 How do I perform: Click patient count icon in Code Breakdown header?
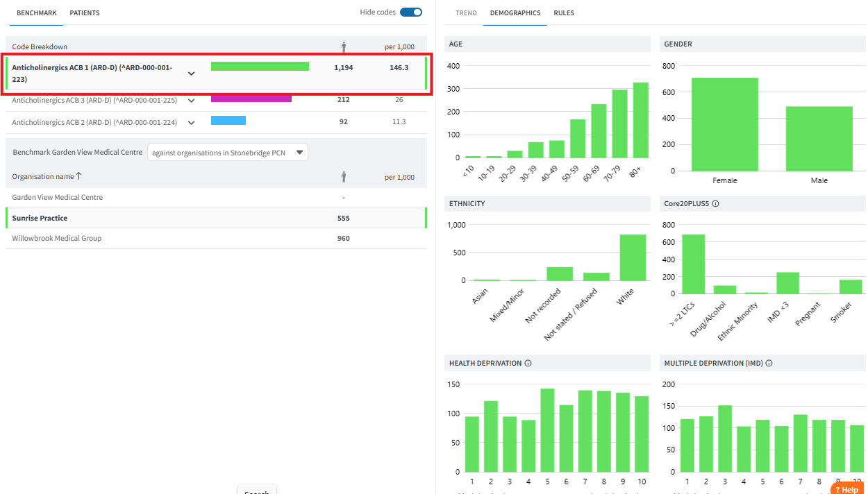coord(344,47)
